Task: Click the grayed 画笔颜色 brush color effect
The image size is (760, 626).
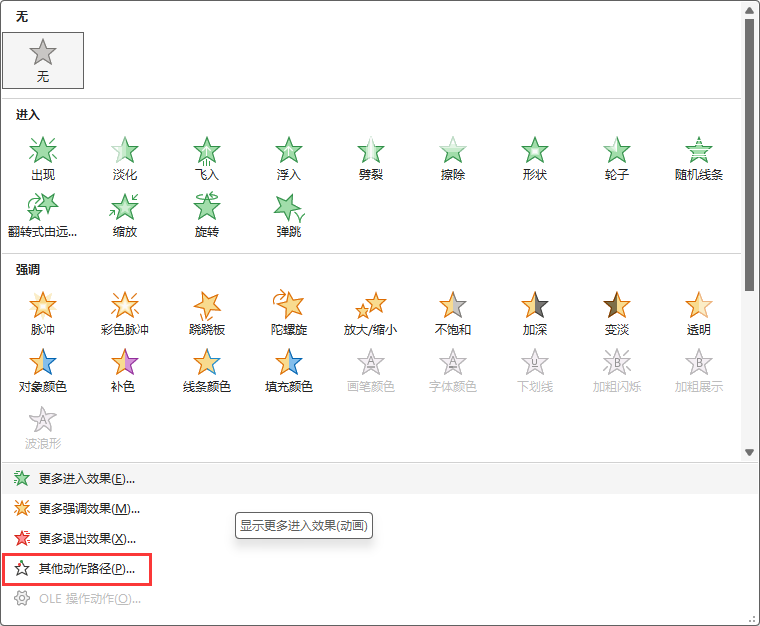Action: 371,371
